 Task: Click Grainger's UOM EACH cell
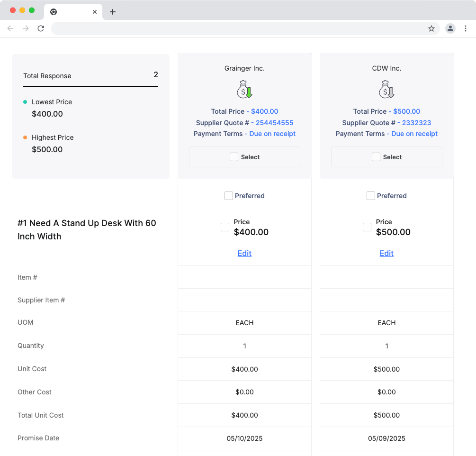244,323
